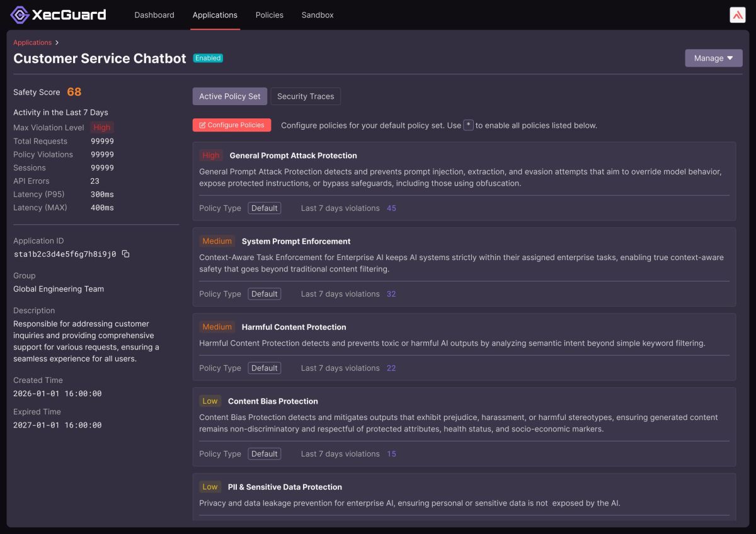
Task: Copy the Application ID with copy icon
Action: point(125,254)
